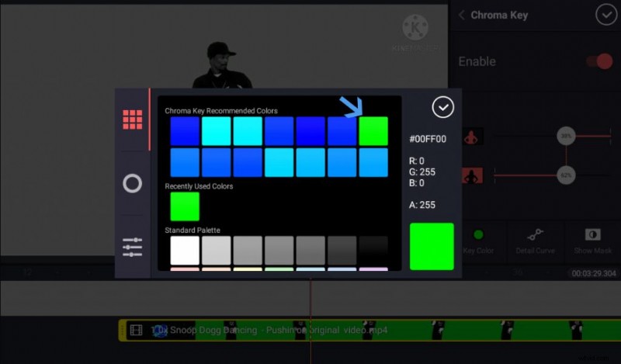Adjust the 62% background threshold slider handle
The image size is (621, 364).
567,175
